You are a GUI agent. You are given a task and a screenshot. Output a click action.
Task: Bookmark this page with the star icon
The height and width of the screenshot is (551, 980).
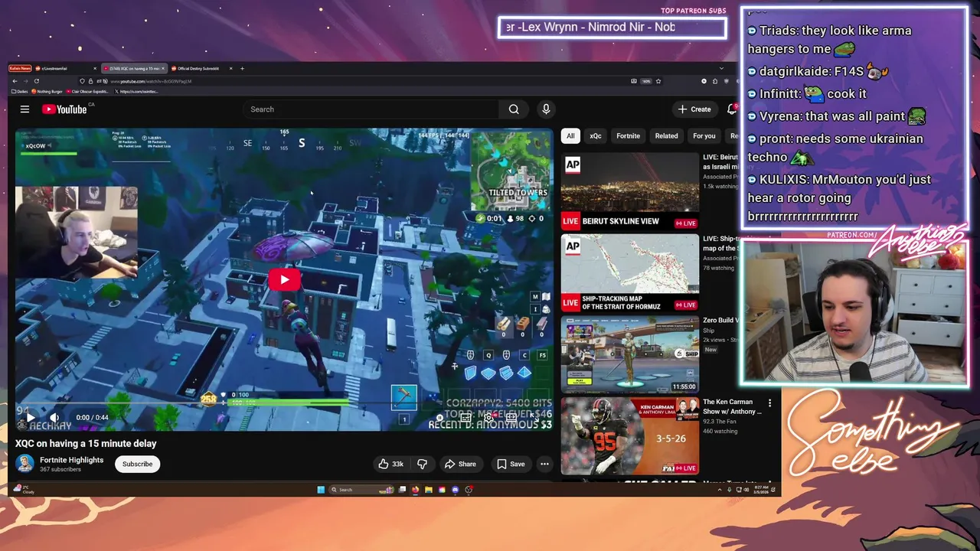pyautogui.click(x=658, y=81)
